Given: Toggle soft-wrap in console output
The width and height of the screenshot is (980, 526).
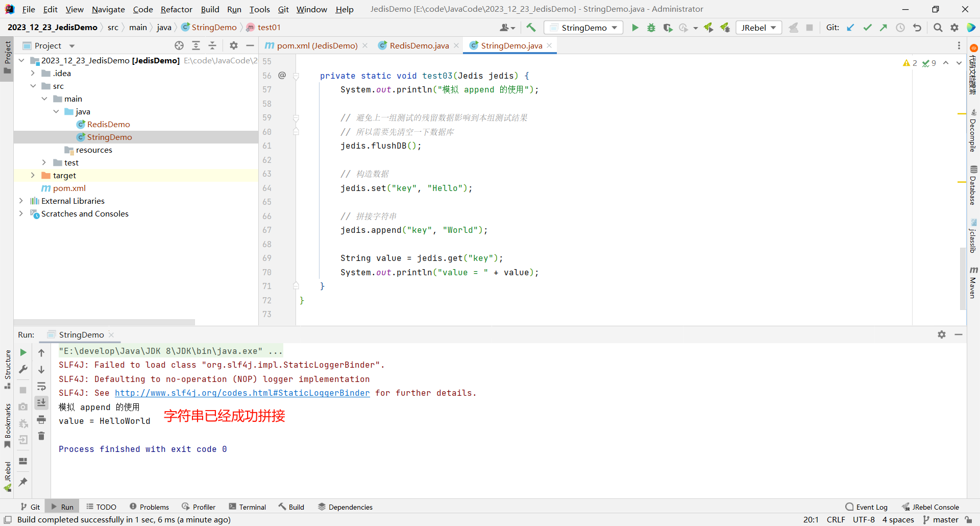Looking at the screenshot, I should click(41, 386).
